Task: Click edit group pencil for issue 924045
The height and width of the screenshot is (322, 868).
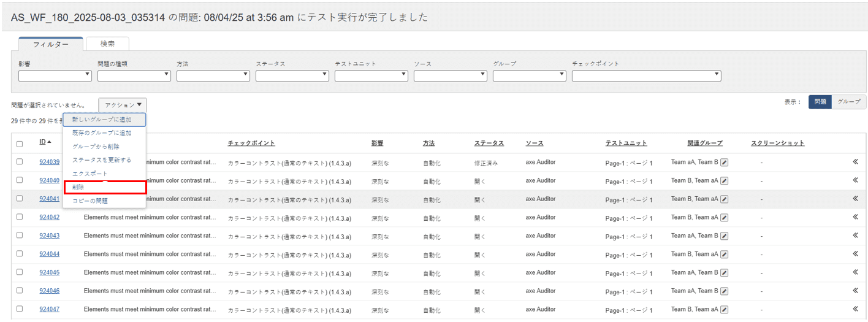Action: click(724, 273)
